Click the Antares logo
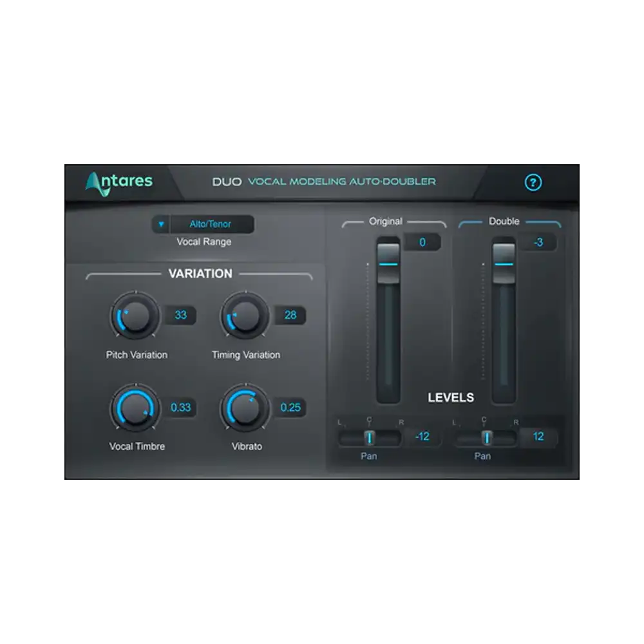This screenshot has width=644, height=644. [119, 182]
